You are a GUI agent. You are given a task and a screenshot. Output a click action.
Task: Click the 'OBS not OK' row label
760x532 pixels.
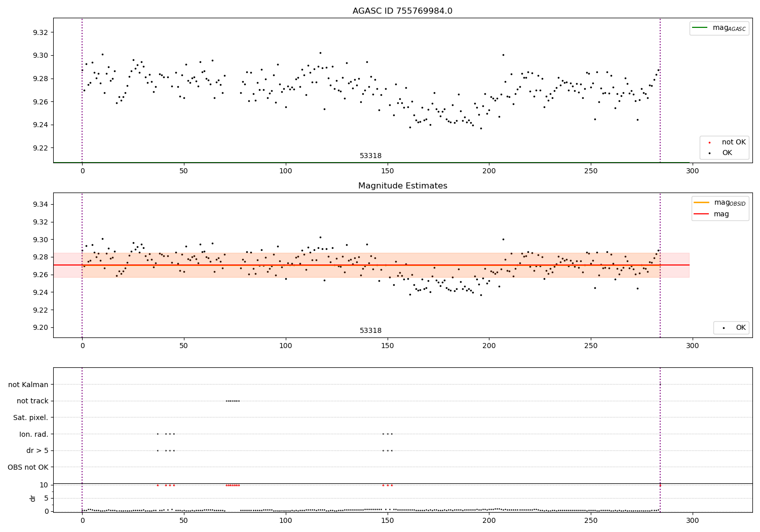coord(28,467)
